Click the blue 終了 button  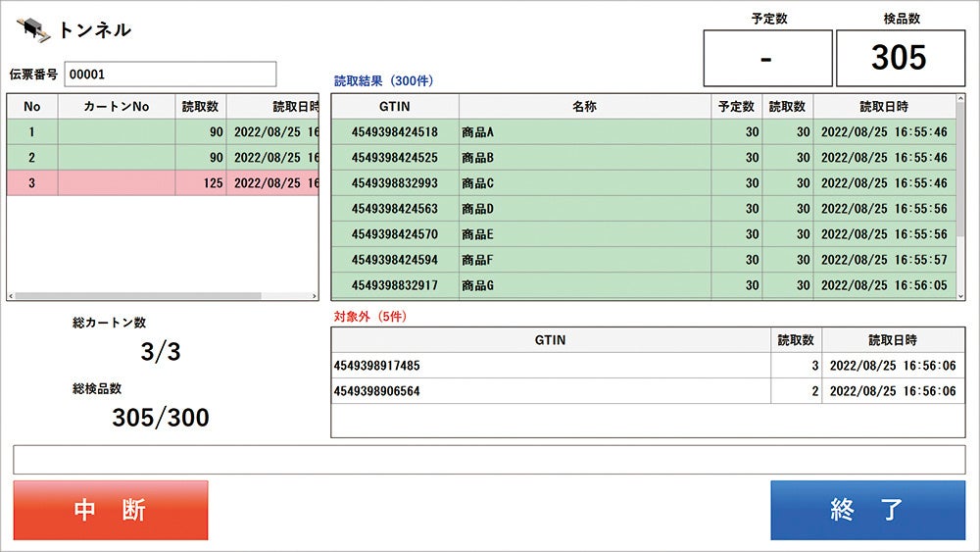[x=867, y=510]
